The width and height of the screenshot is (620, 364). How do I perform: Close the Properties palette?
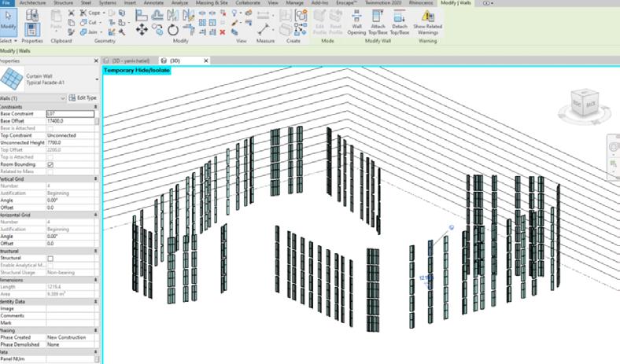[96, 61]
